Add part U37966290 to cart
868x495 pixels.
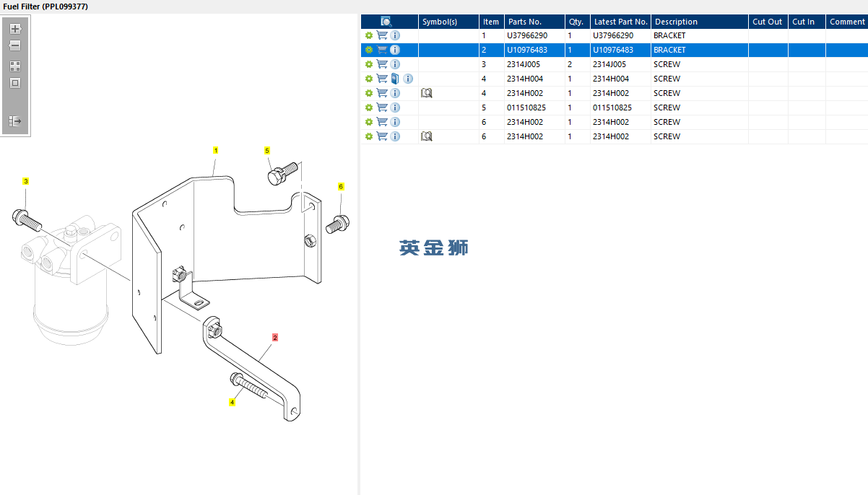coord(382,35)
